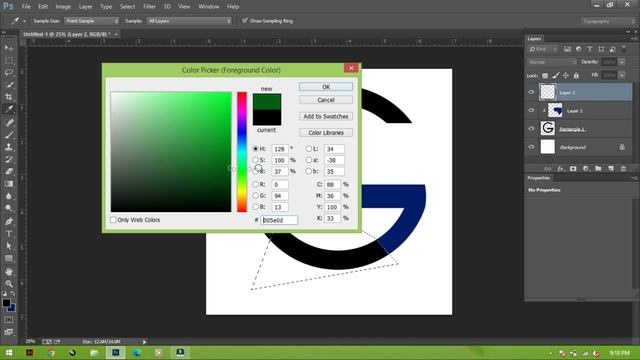Select the Brush tool
640x360 pixels.
9,135
